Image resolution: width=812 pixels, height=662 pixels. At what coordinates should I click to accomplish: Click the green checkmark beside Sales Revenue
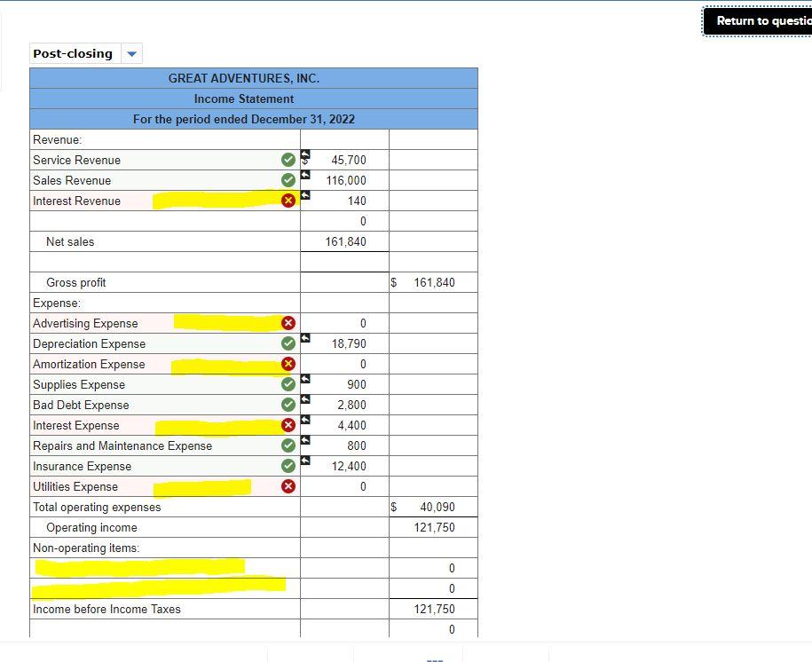click(x=288, y=177)
